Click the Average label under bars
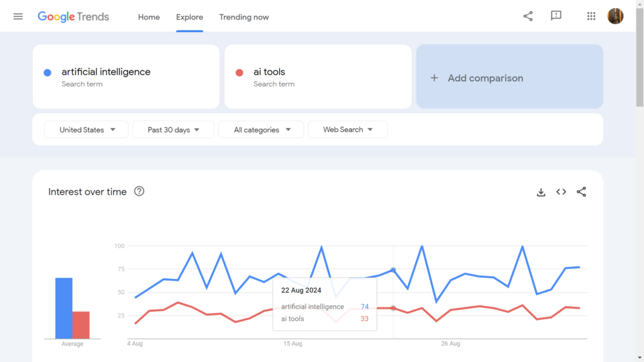 tap(72, 344)
